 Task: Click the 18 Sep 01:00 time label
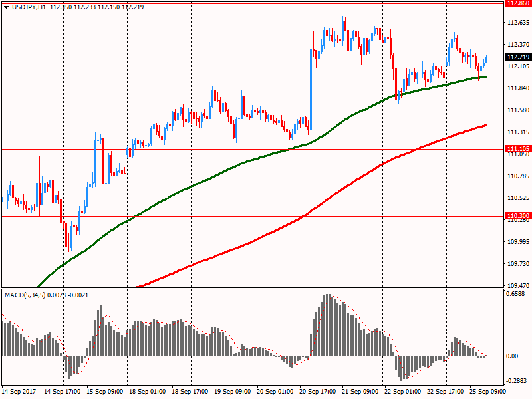pos(147,392)
